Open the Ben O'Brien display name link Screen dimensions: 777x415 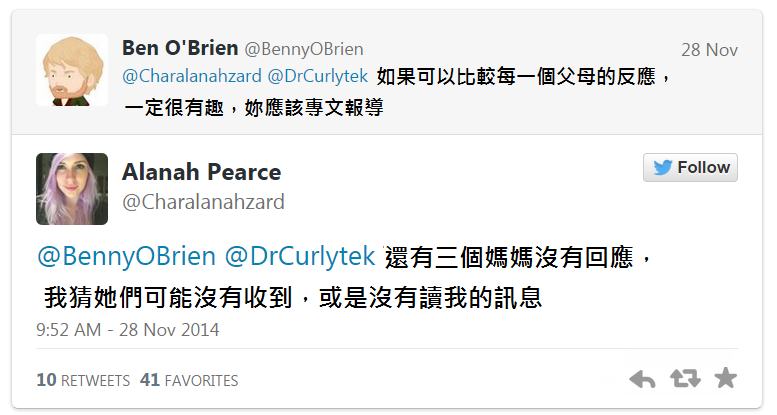[180, 48]
